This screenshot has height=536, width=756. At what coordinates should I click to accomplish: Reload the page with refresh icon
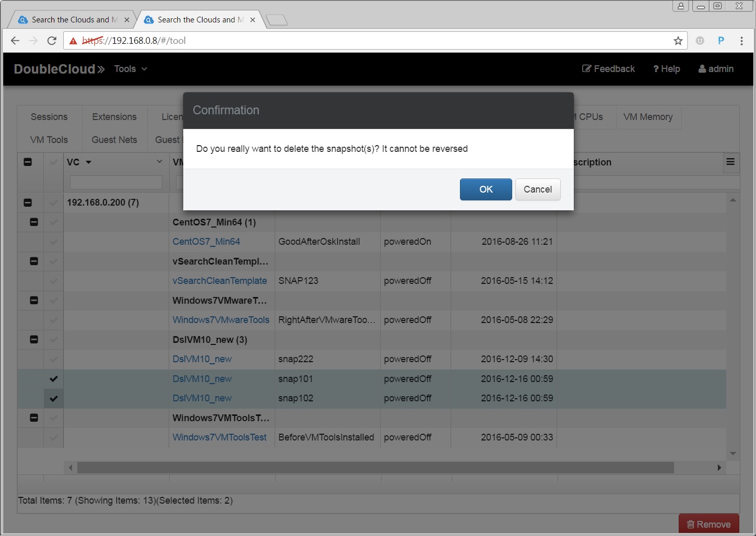[x=52, y=41]
